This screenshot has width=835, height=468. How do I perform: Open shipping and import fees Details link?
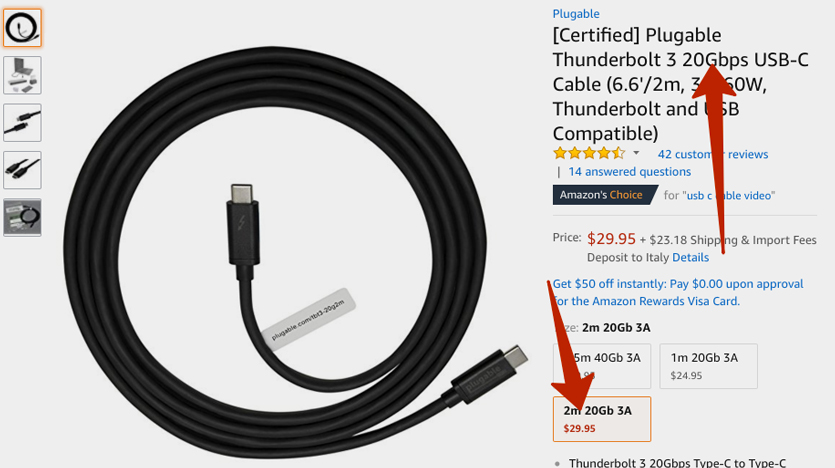(690, 258)
